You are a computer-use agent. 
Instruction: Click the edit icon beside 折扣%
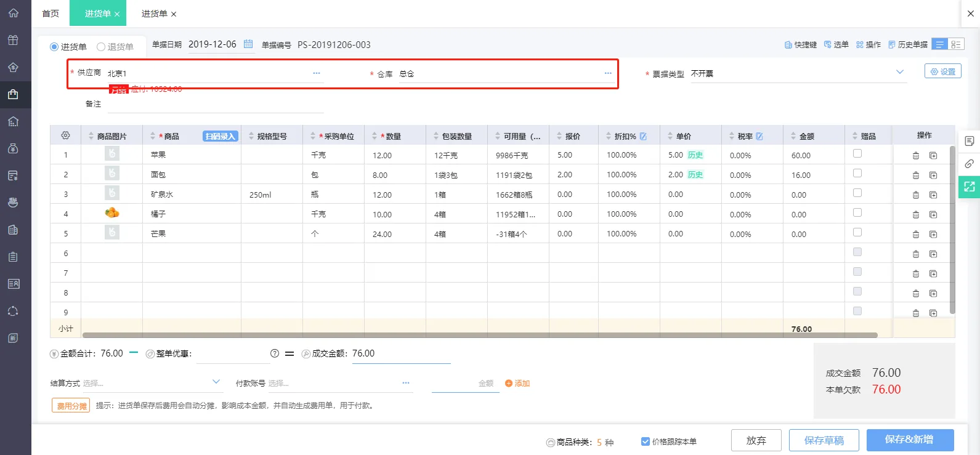click(643, 136)
